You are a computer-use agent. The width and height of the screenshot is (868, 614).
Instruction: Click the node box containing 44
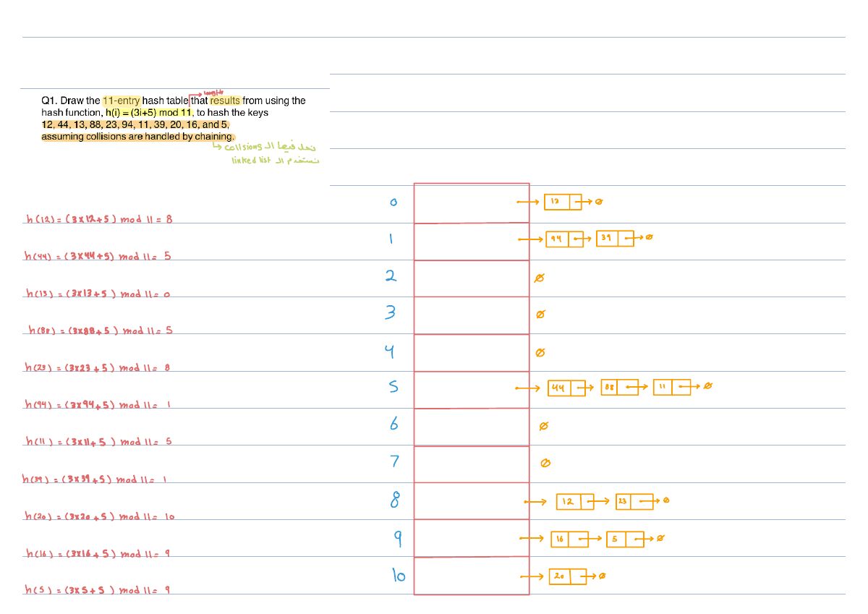pyautogui.click(x=567, y=388)
